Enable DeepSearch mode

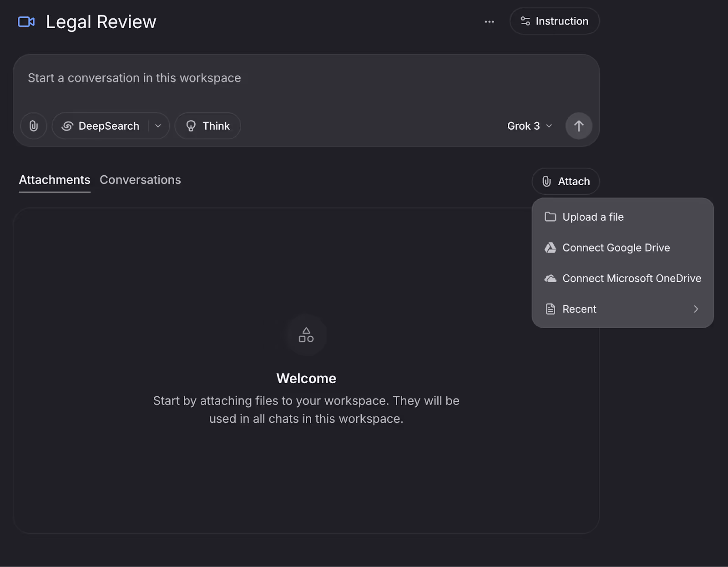click(x=101, y=126)
